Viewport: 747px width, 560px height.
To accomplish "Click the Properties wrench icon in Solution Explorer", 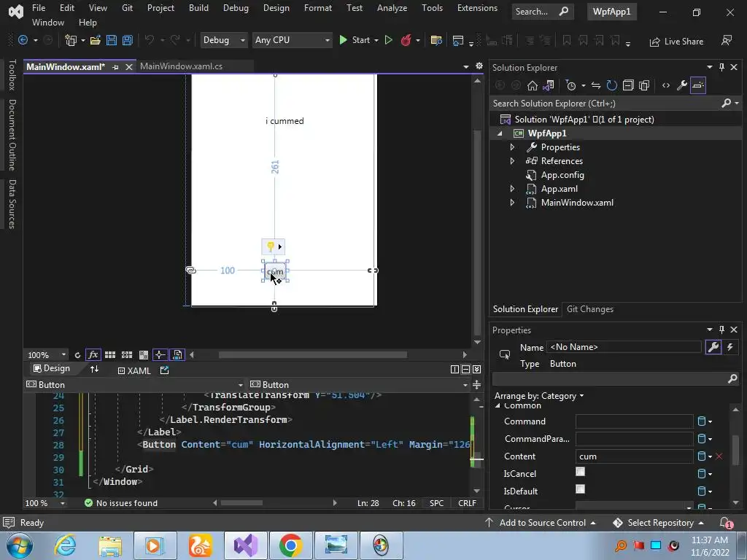I will click(682, 86).
